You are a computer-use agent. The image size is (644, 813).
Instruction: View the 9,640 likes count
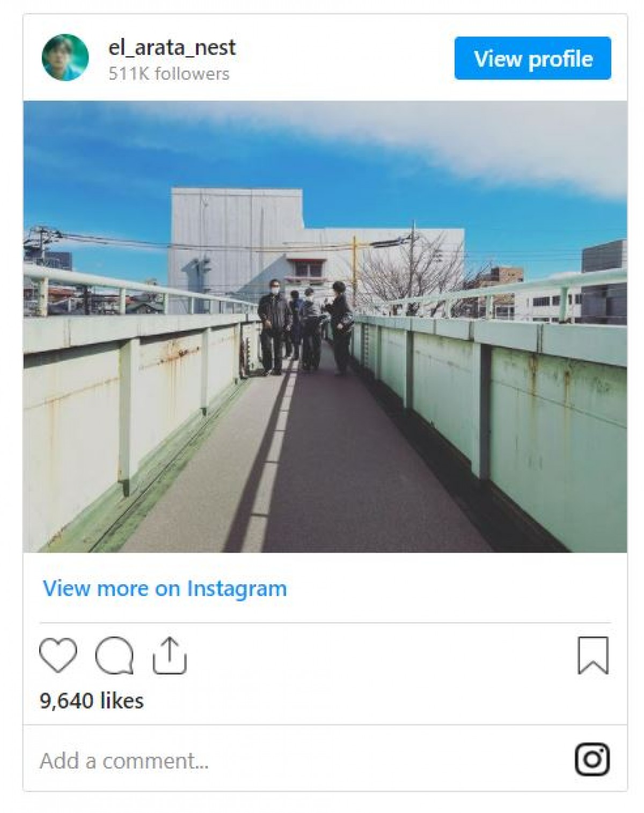(92, 701)
